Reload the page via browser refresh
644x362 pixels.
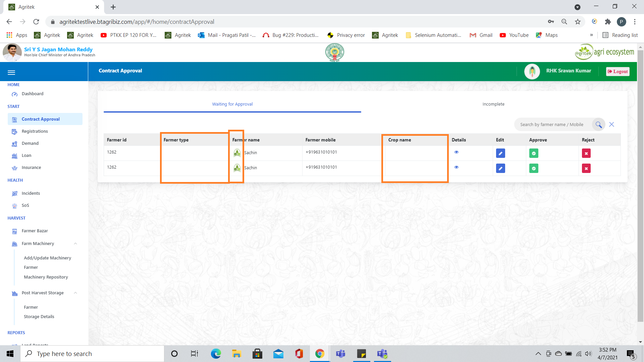[36, 22]
